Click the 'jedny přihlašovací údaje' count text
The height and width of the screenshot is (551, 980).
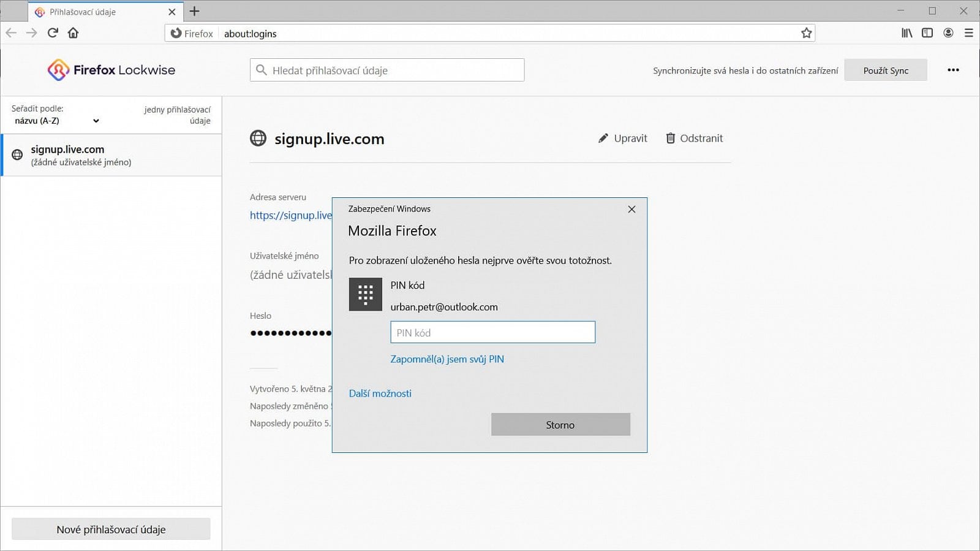[x=178, y=115]
